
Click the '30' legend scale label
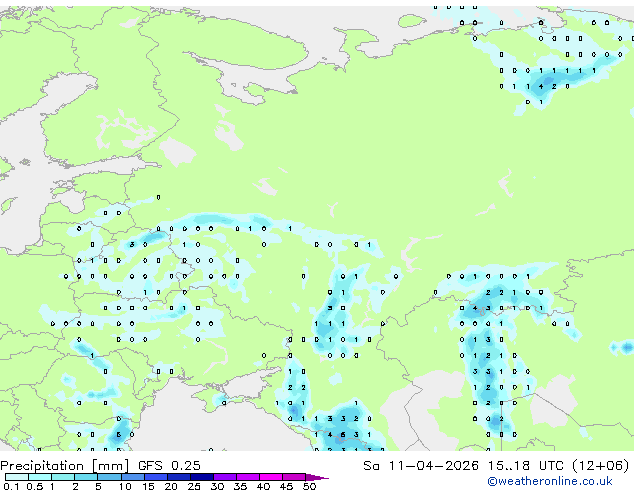(x=217, y=486)
